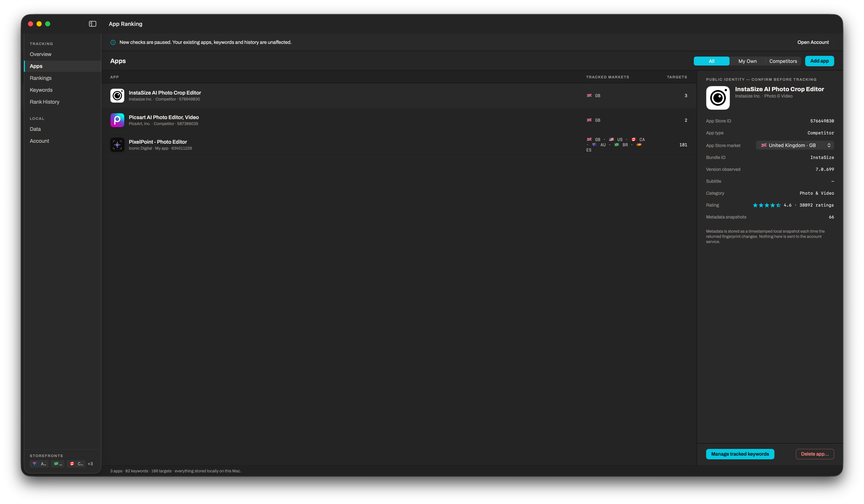Viewport: 864px width, 504px height.
Task: Click the large InstaSize icon in the details panel
Action: coord(718,98)
